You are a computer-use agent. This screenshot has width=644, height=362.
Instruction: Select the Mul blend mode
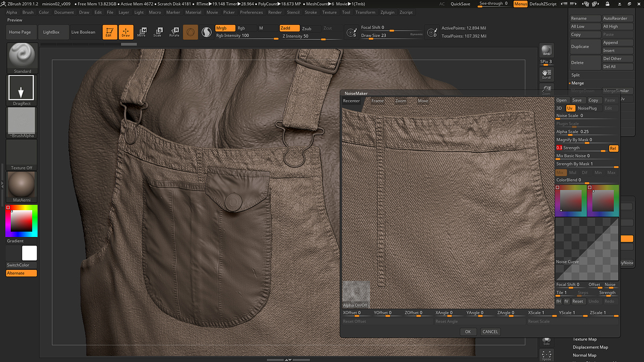point(573,173)
